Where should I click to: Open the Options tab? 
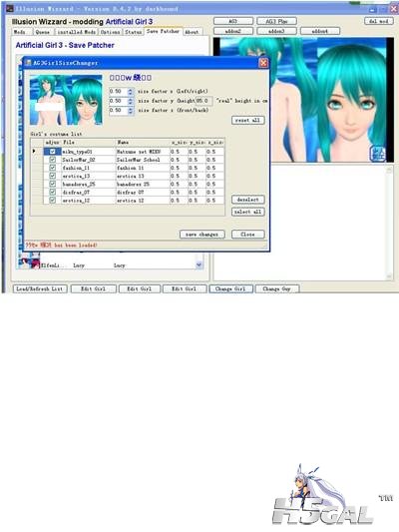(110, 32)
